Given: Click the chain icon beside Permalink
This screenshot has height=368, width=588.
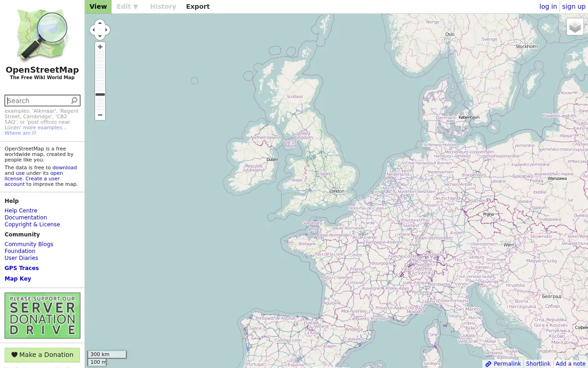Looking at the screenshot, I should 488,364.
